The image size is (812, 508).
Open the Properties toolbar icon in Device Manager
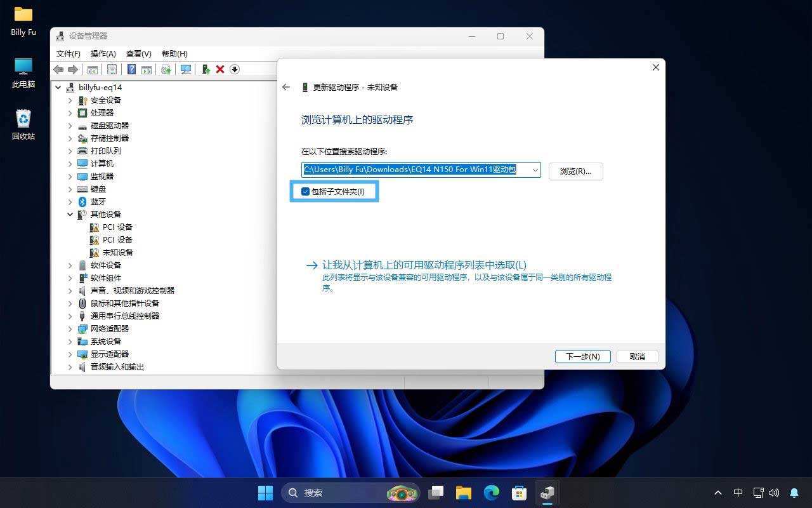coord(112,69)
